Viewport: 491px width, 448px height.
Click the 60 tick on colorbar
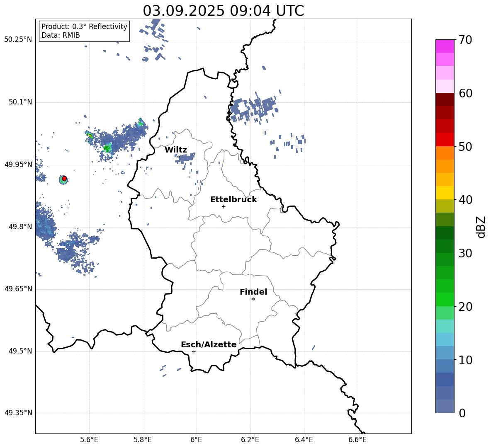[465, 93]
